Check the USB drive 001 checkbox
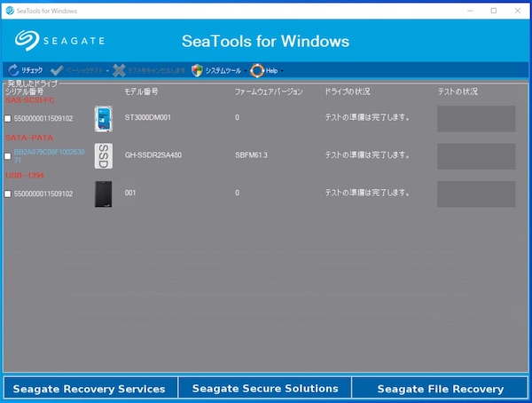This screenshot has height=403, width=532. pyautogui.click(x=7, y=194)
